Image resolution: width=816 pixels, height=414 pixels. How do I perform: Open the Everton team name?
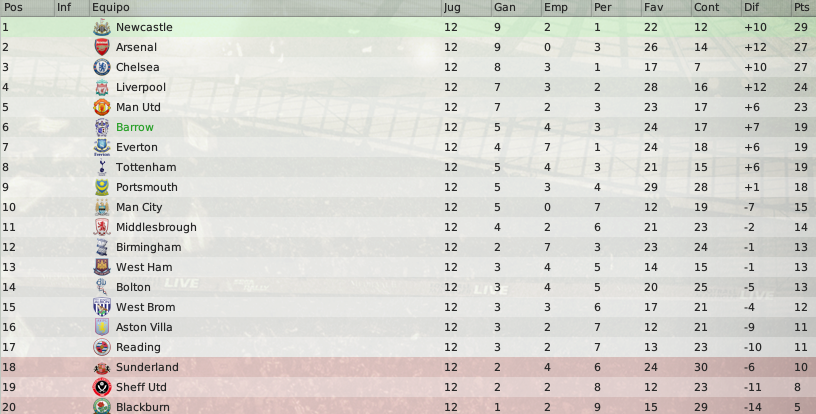point(137,147)
